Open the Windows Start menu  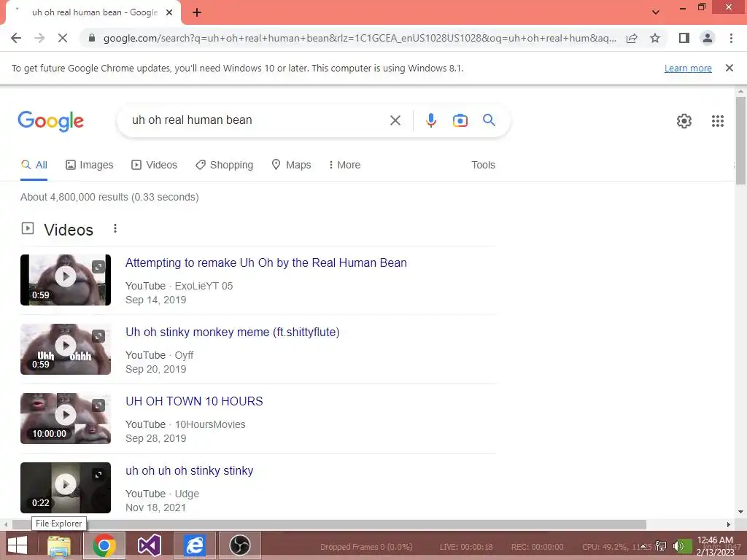click(x=18, y=545)
